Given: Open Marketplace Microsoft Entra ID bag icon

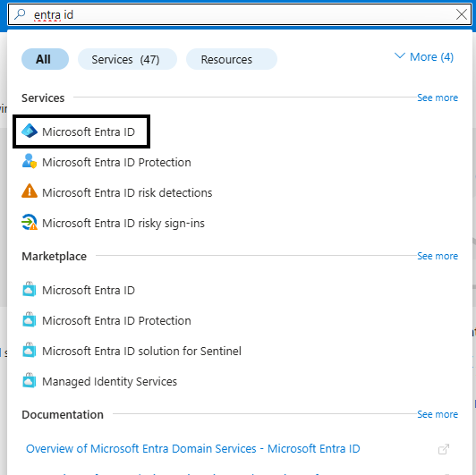Looking at the screenshot, I should click(30, 289).
